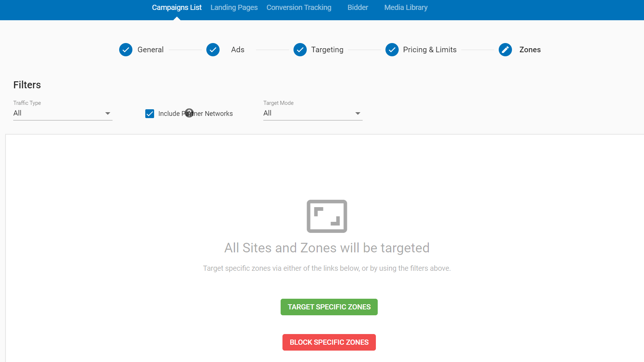Click the Targeting step checkmark icon
Image resolution: width=644 pixels, height=362 pixels.
300,50
